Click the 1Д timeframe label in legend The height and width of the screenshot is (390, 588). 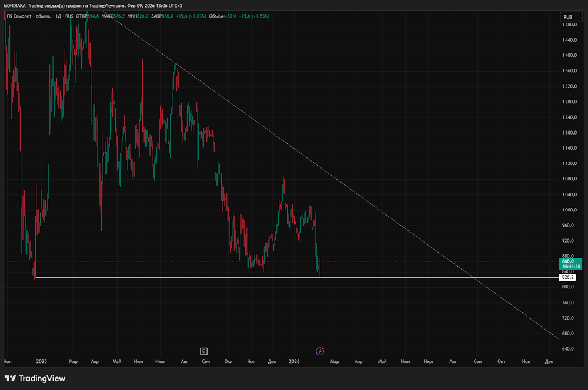point(58,16)
